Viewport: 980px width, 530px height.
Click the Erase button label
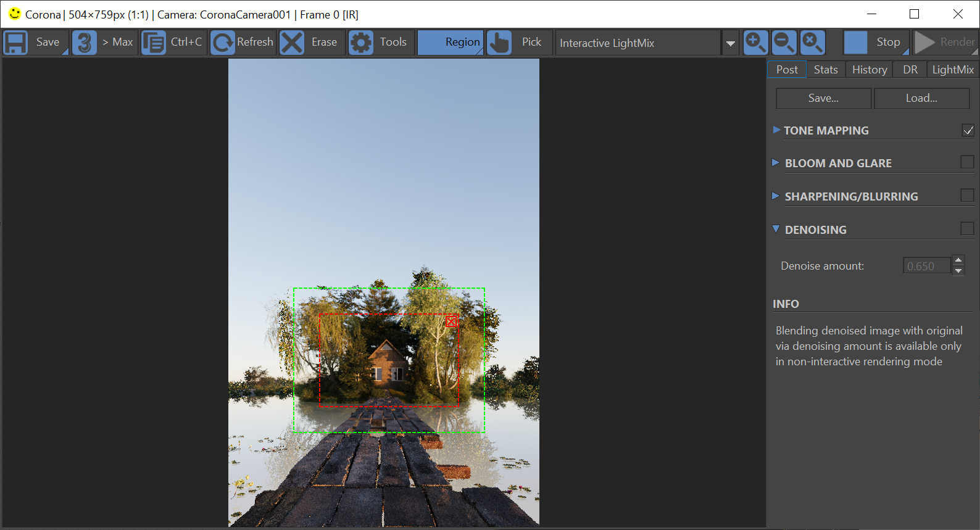coord(324,42)
